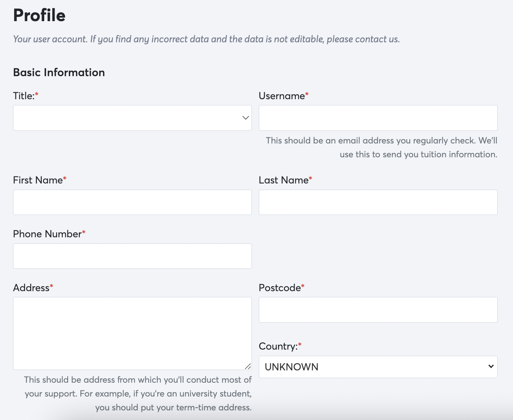This screenshot has width=513, height=420.
Task: Click the "Username" field label
Action: [281, 96]
